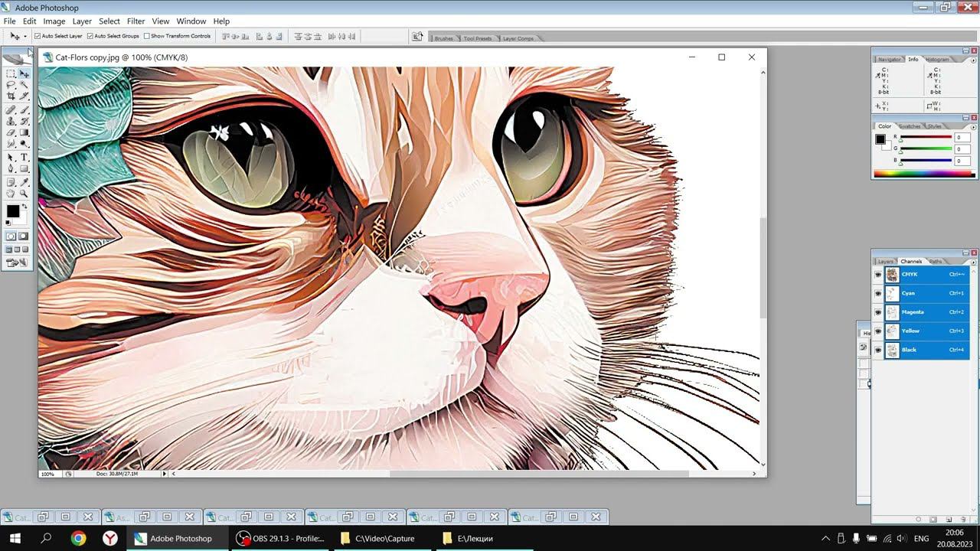Open the Bridge file browser icon
The height and width of the screenshot is (551, 980).
[417, 36]
